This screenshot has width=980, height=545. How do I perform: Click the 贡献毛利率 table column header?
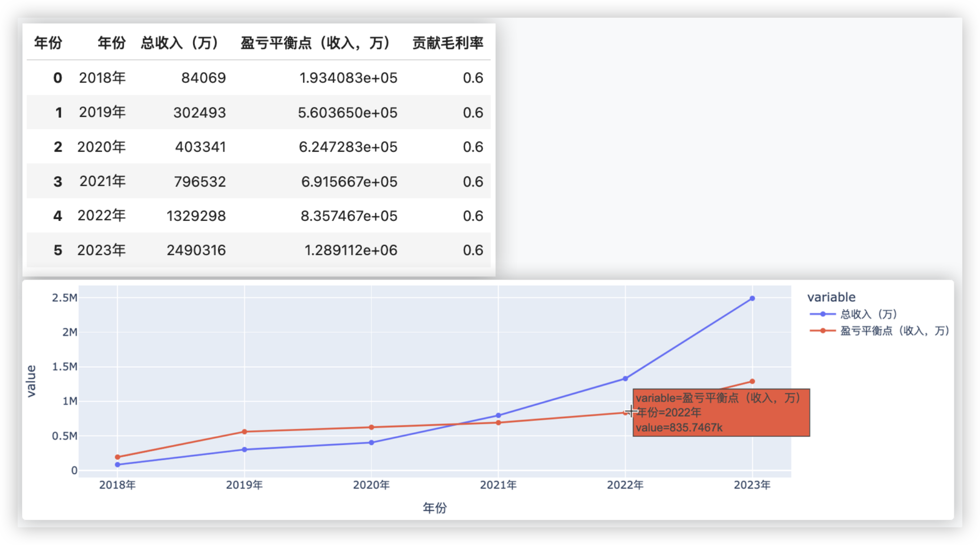(x=447, y=43)
